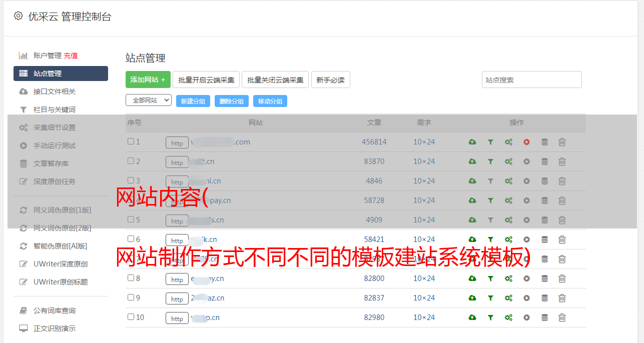This screenshot has height=343, width=644.
Task: Click trash icon in row 4
Action: pos(562,200)
